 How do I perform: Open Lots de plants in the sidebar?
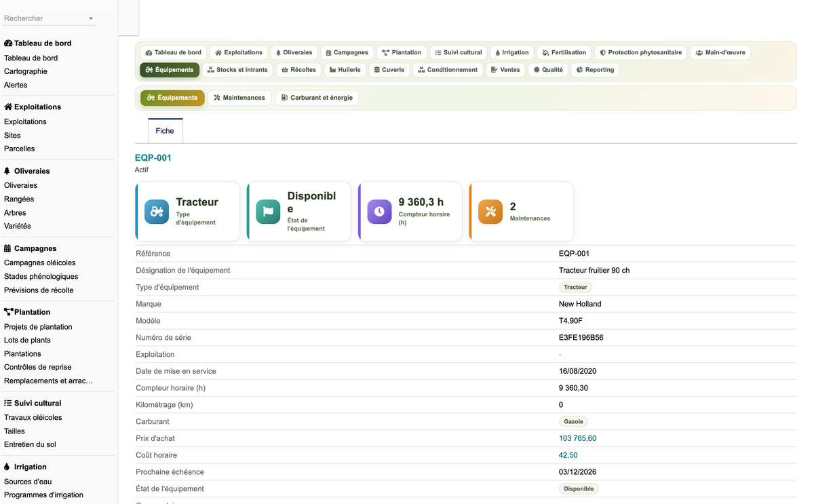[x=27, y=340]
